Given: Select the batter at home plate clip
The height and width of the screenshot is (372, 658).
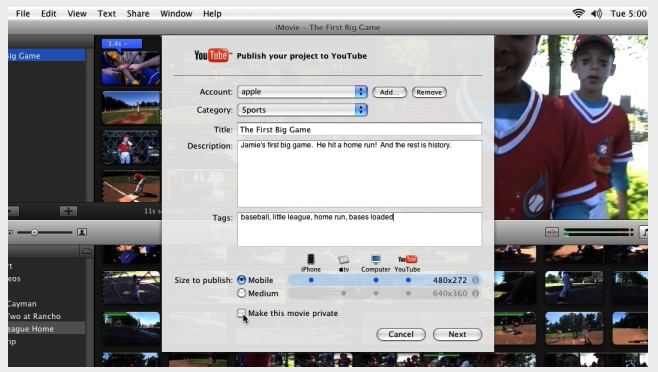Looking at the screenshot, I should pyautogui.click(x=131, y=186).
